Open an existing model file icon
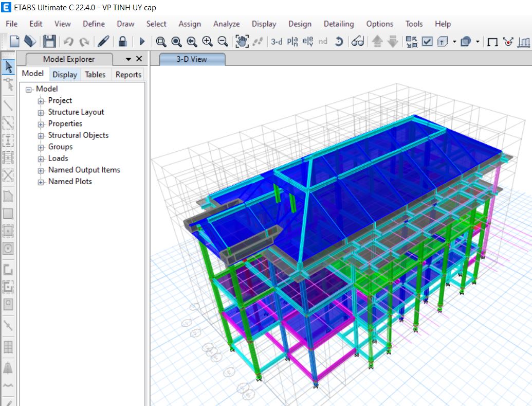Screen dimensions: 532x406 tap(30, 42)
